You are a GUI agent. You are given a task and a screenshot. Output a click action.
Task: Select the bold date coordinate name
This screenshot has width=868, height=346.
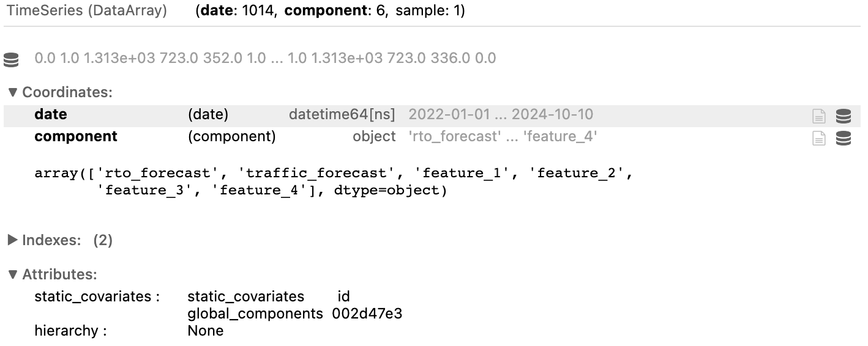coord(51,114)
